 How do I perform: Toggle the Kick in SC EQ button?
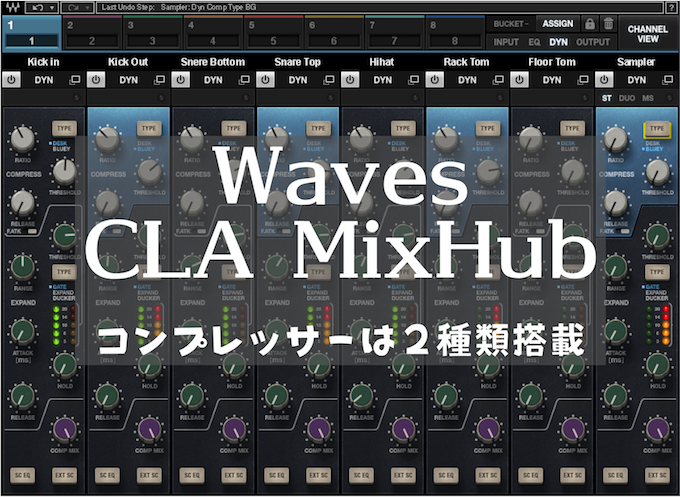coord(22,475)
